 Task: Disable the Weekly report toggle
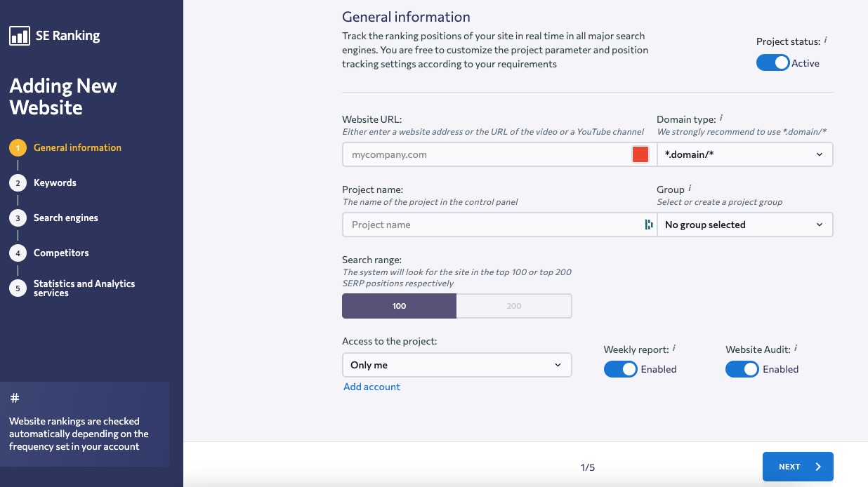[x=620, y=369]
